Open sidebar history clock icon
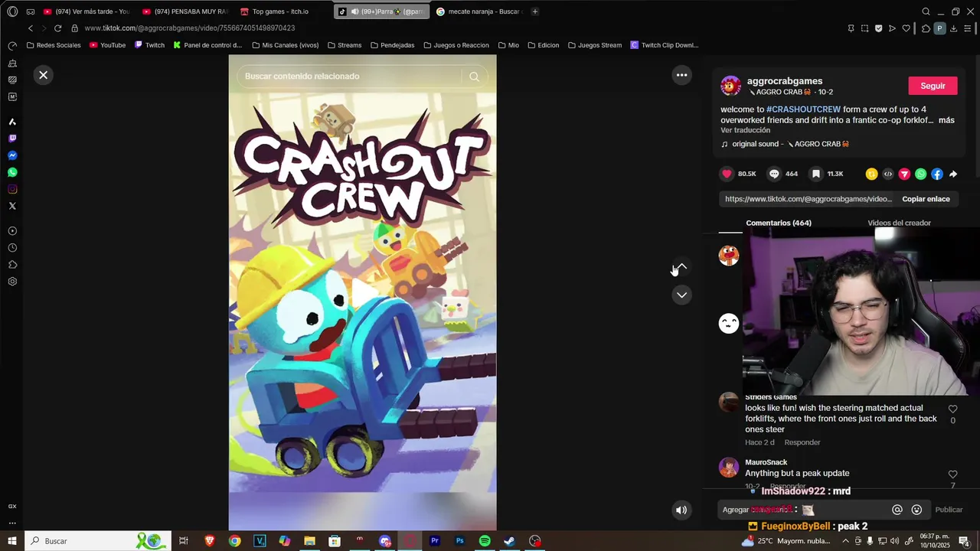Image resolution: width=980 pixels, height=551 pixels. 12,248
